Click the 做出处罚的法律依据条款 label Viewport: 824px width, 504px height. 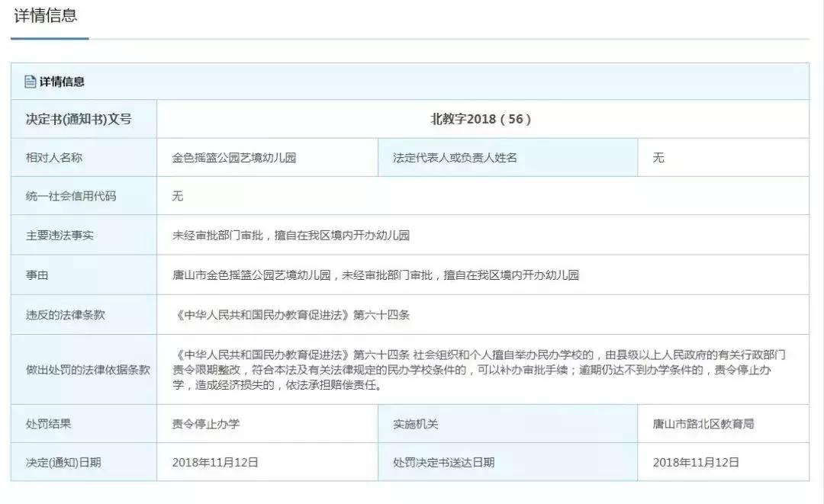coord(88,370)
